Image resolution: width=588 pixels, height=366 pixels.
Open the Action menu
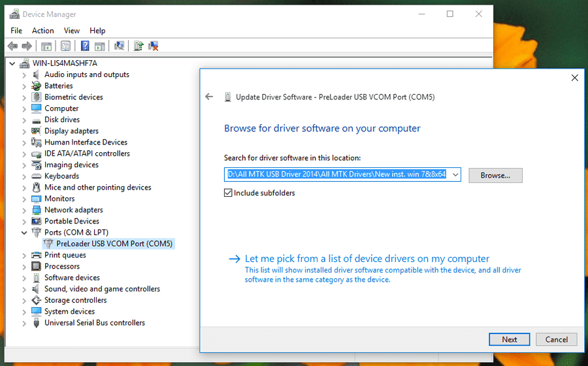(42, 31)
